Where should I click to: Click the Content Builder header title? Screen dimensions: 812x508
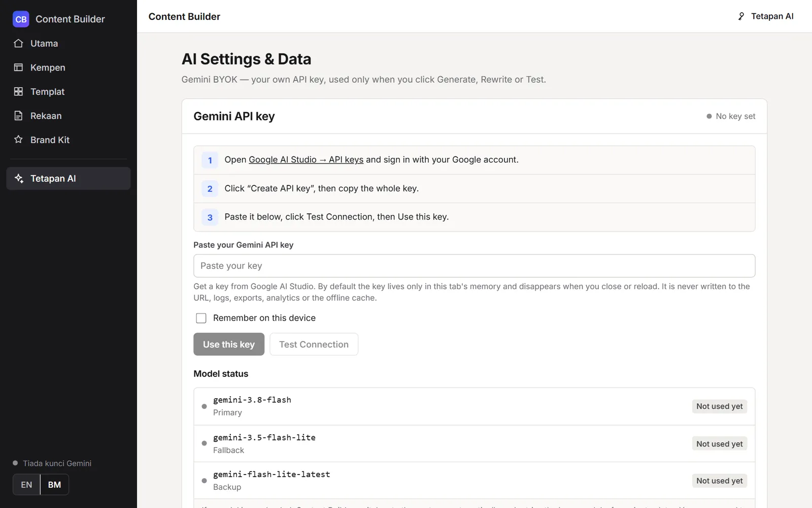pyautogui.click(x=184, y=16)
